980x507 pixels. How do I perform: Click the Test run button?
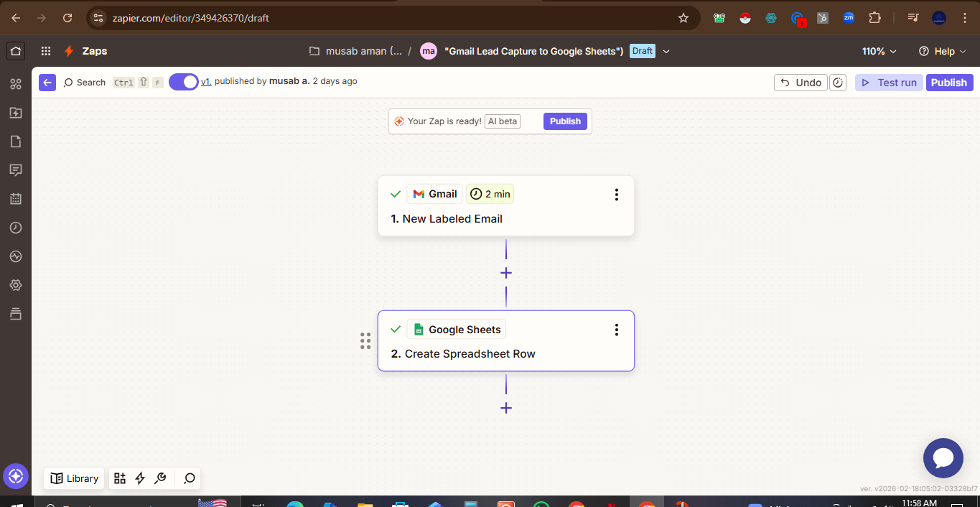tap(889, 83)
